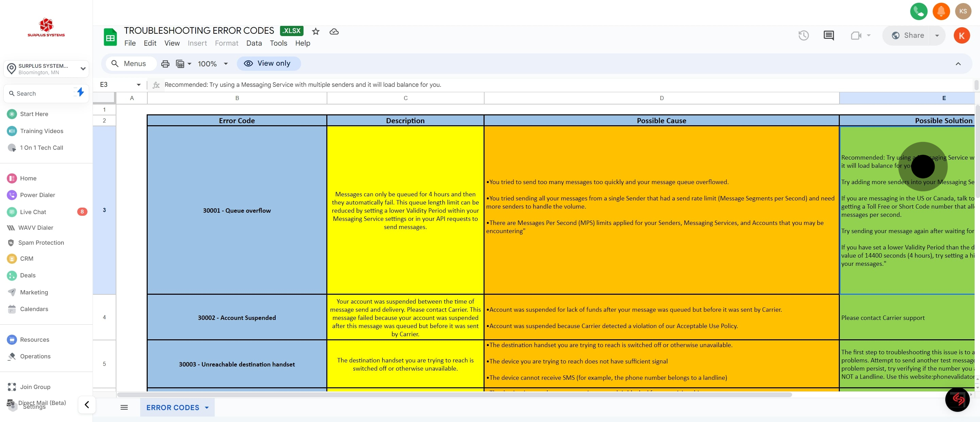
Task: Click the print icon in the toolbar
Action: coord(165,64)
